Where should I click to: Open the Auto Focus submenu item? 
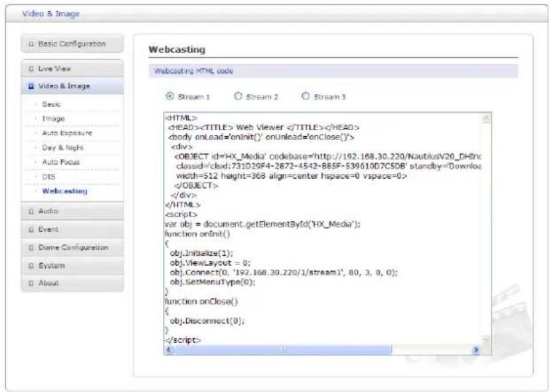pyautogui.click(x=61, y=162)
